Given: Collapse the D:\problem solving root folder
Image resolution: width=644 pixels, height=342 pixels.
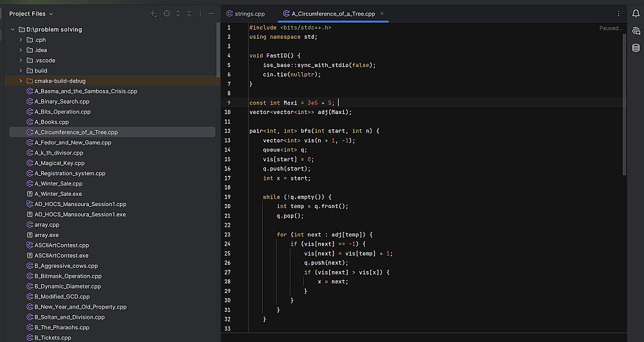Looking at the screenshot, I should (x=12, y=30).
